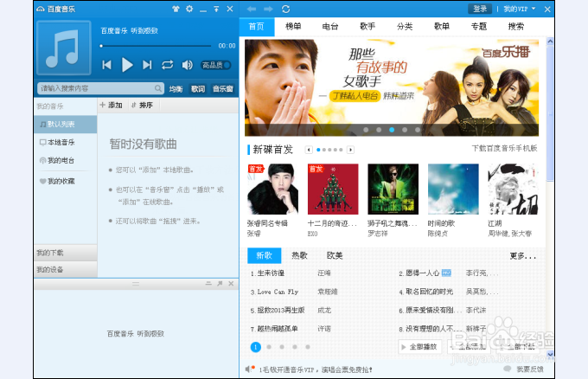
Task: Click the 登录 login button
Action: coord(480,9)
